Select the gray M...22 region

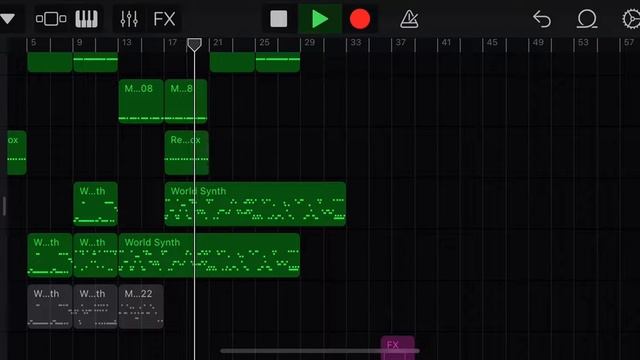[141, 307]
